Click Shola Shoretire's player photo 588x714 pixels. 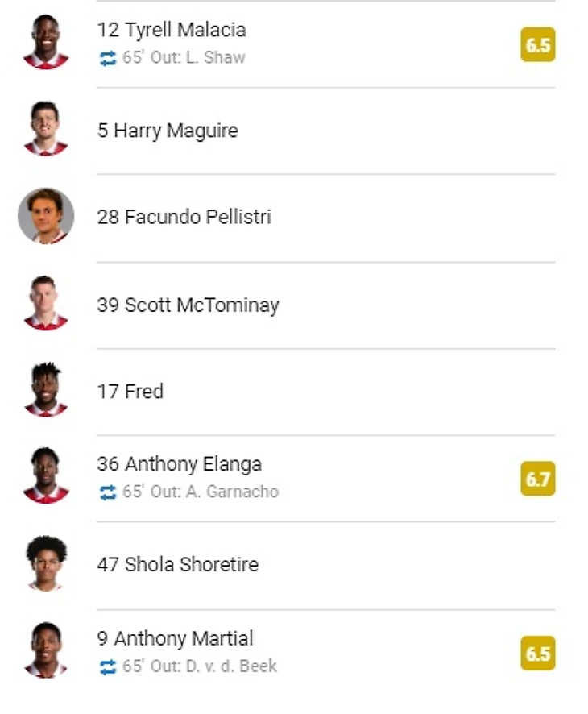[x=46, y=563]
